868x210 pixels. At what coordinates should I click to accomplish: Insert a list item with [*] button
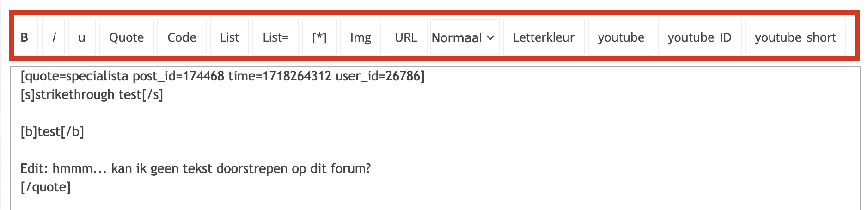point(319,37)
